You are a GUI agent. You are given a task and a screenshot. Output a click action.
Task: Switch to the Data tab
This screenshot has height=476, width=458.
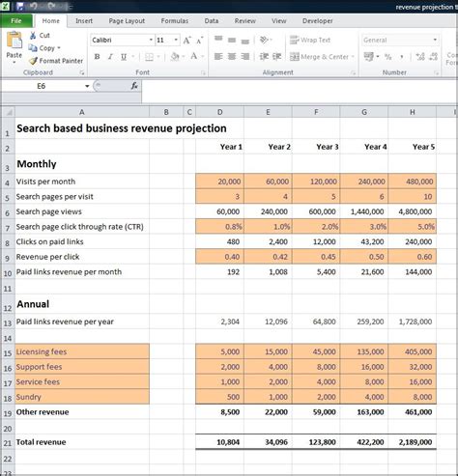tap(212, 21)
